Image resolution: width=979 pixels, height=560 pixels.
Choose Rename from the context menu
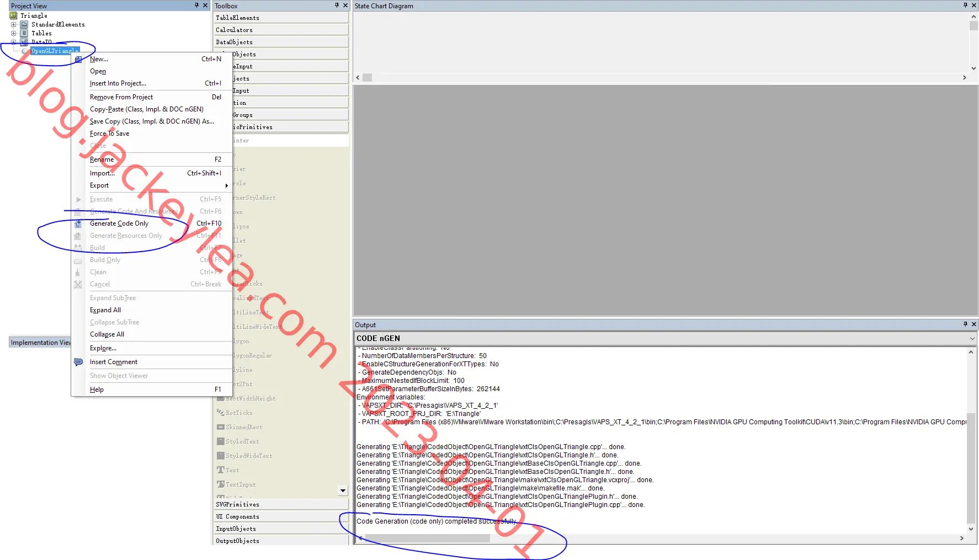(152, 159)
